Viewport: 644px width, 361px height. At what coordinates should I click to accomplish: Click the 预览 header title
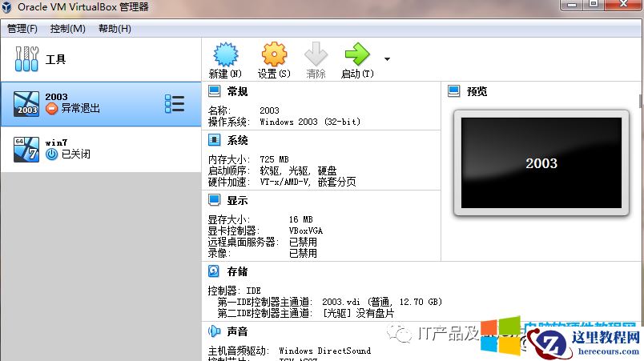[477, 91]
